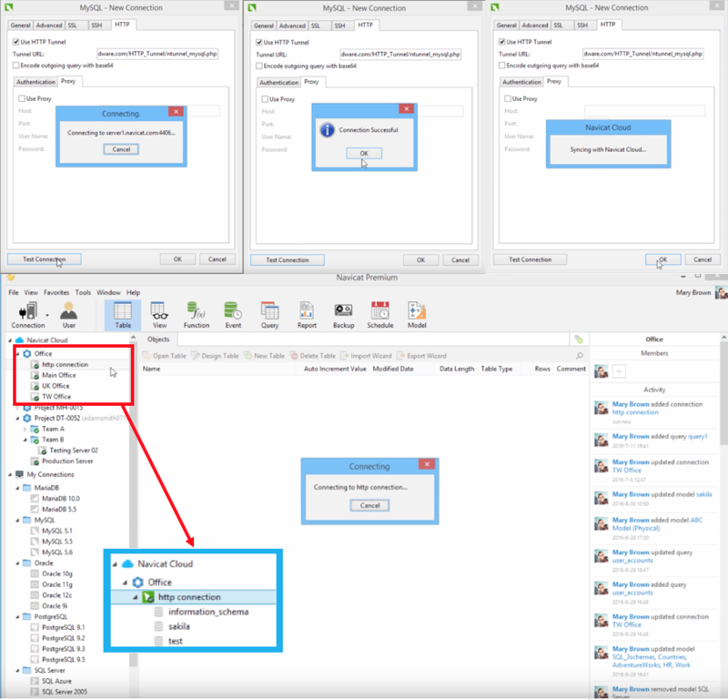Enable base64 query encoding in the right dialog
Viewport: 728px width, 700px height.
pos(502,66)
